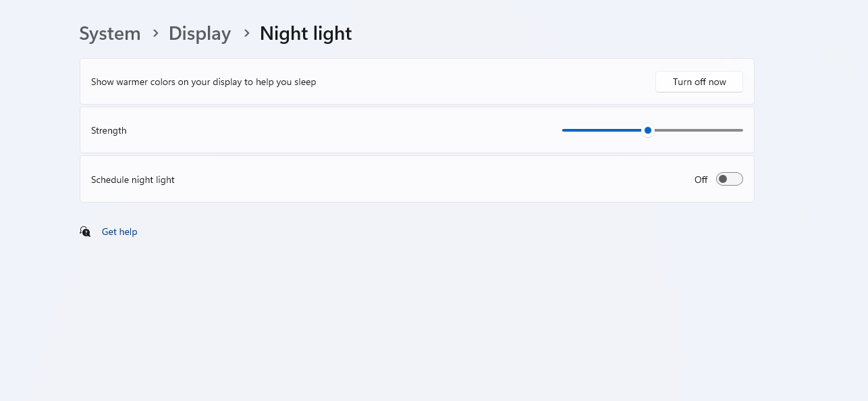This screenshot has height=401, width=868.
Task: Click the gray unfilled part of Strength slider
Action: 699,130
